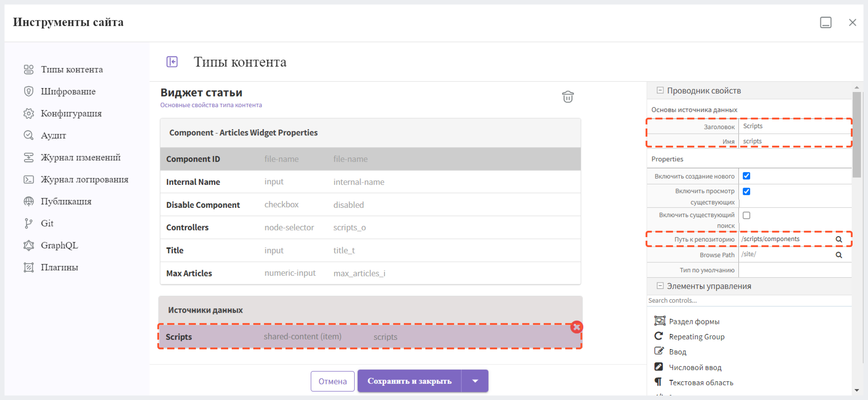The image size is (868, 400).
Task: Click the Отмена button
Action: 332,381
